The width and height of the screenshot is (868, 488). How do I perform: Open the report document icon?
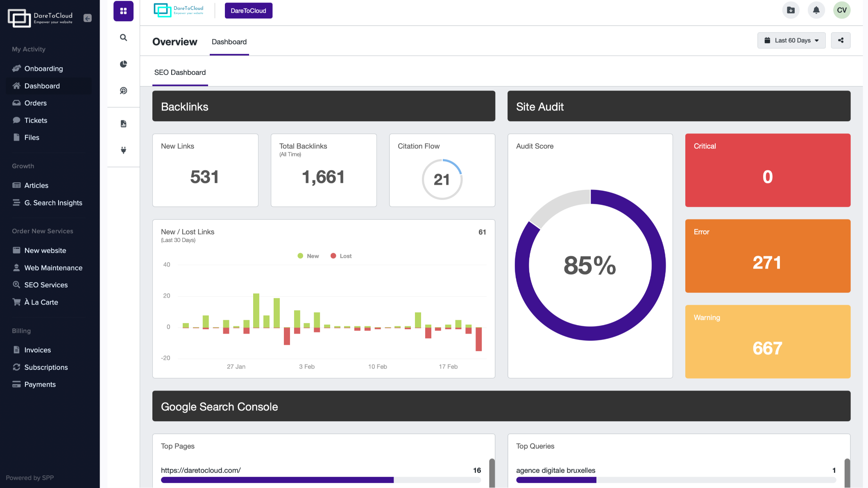tap(123, 124)
